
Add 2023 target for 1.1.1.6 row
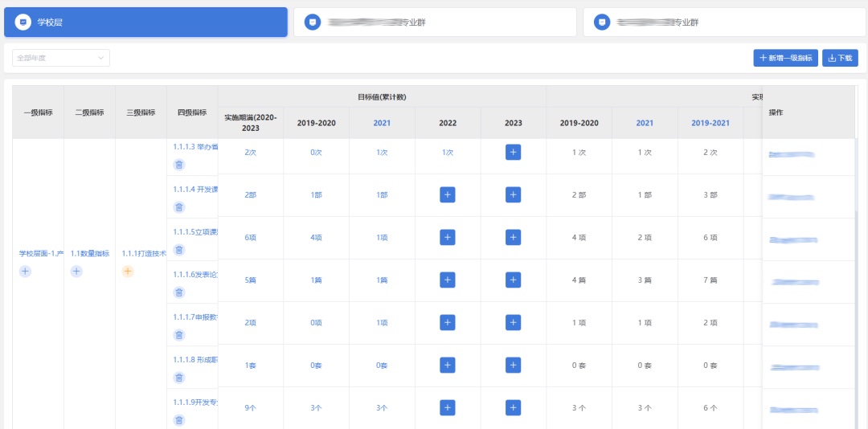(513, 280)
